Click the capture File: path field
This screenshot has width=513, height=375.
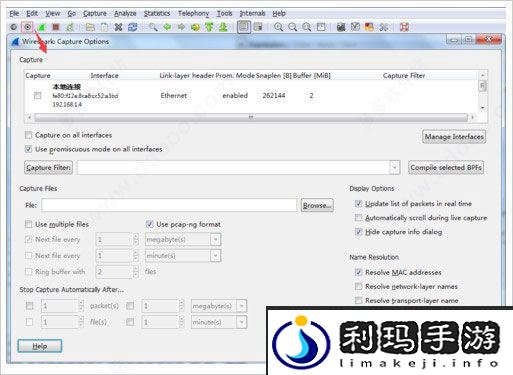169,205
